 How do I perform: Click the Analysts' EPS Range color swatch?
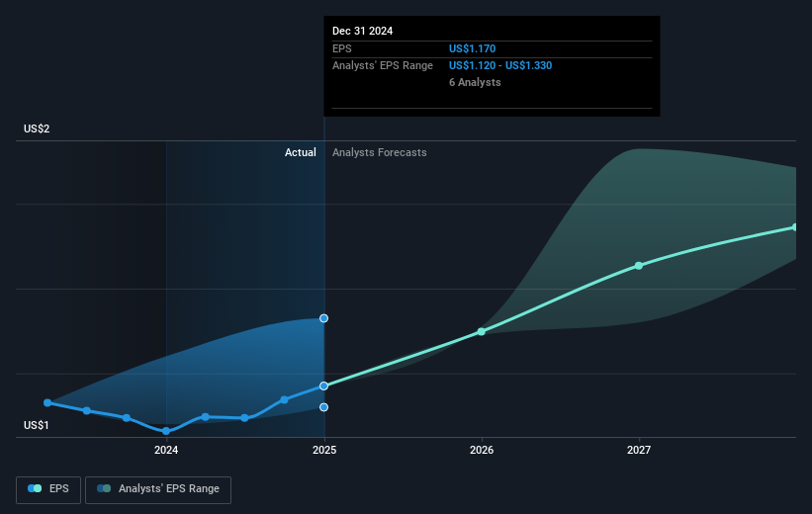(x=104, y=488)
